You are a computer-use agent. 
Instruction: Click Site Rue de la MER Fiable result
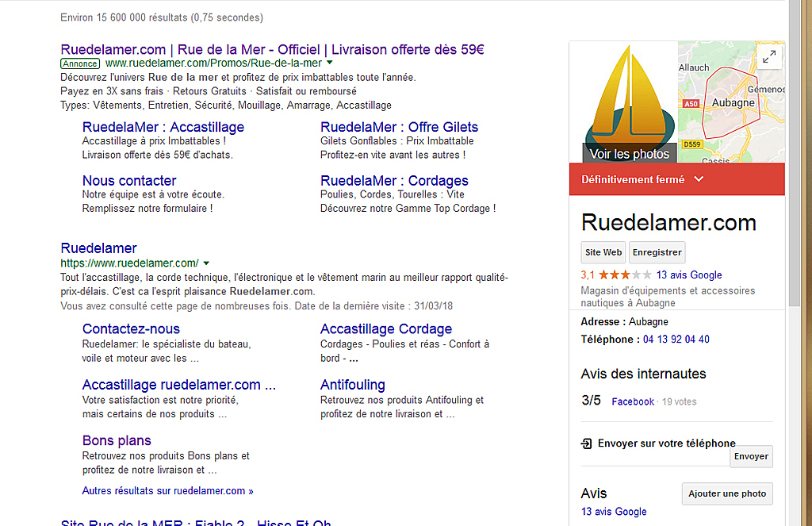coord(196,522)
